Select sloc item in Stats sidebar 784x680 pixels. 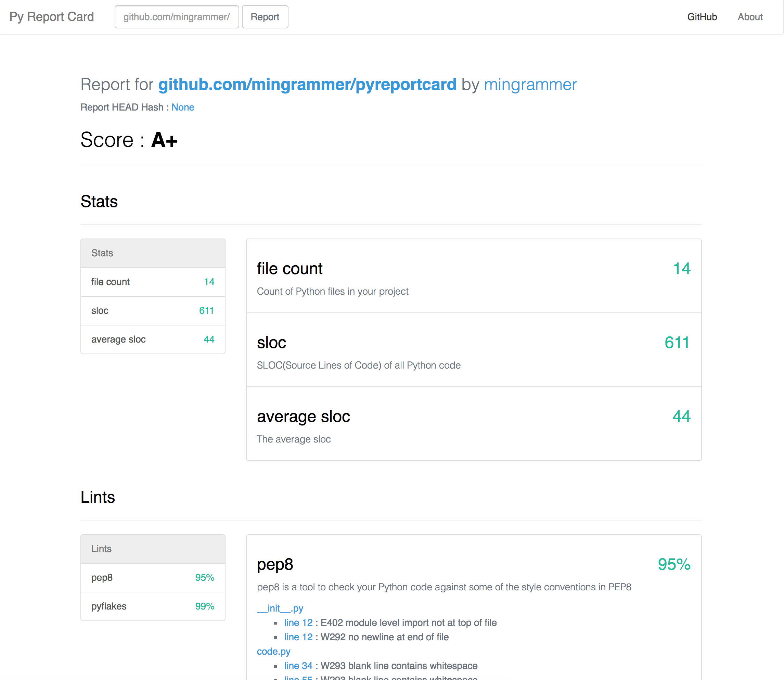pos(153,311)
